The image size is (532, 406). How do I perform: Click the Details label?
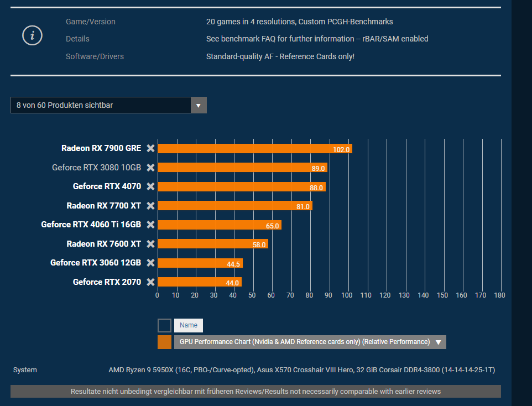tap(77, 39)
